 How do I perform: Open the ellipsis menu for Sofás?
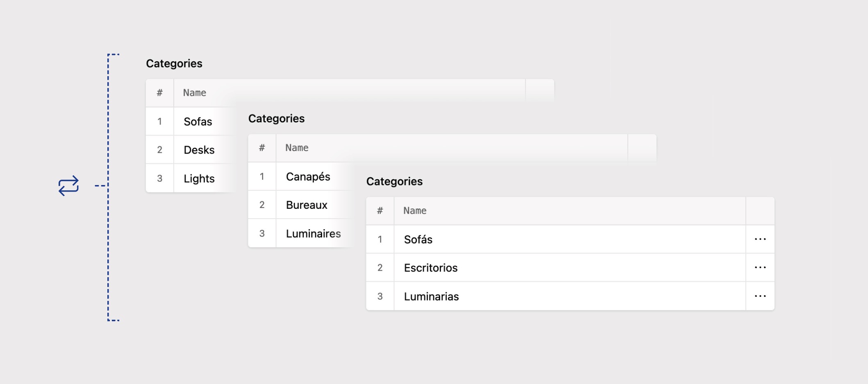click(x=761, y=239)
